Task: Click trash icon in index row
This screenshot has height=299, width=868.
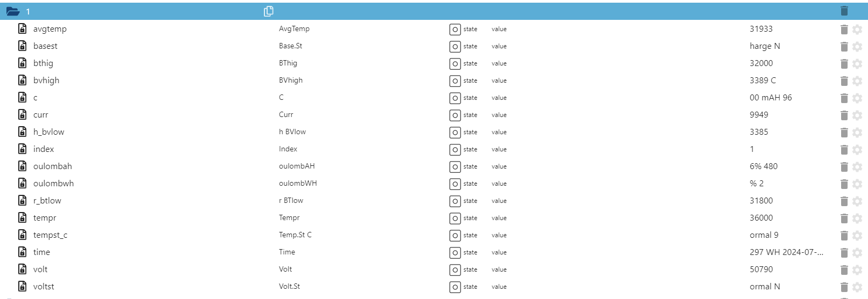Action: 844,150
